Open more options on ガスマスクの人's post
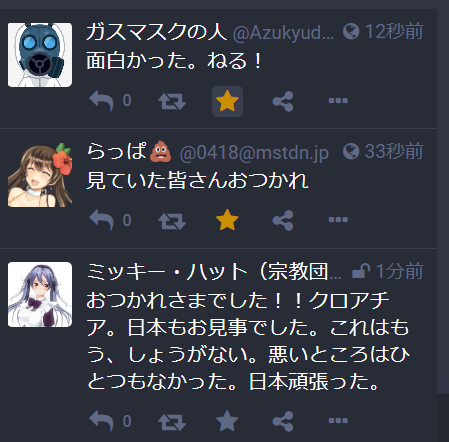Viewport: 449px width, 442px height. tap(338, 101)
